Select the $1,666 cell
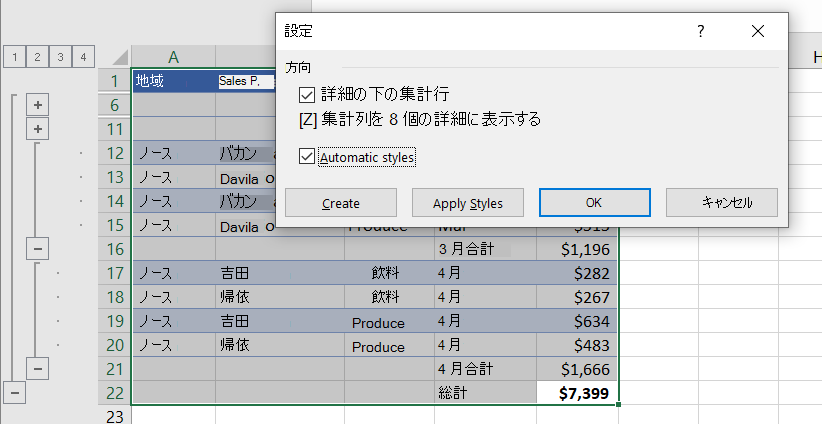 [x=578, y=369]
